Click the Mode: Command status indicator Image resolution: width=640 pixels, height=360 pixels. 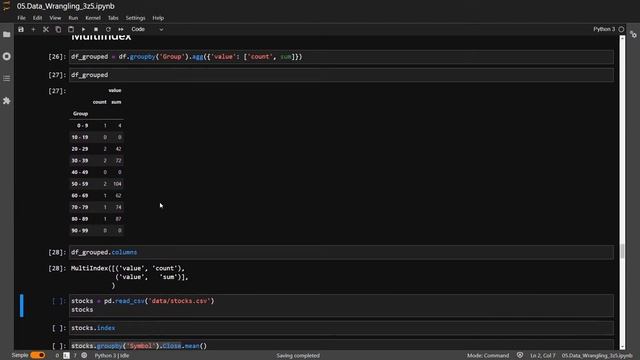[488, 356]
